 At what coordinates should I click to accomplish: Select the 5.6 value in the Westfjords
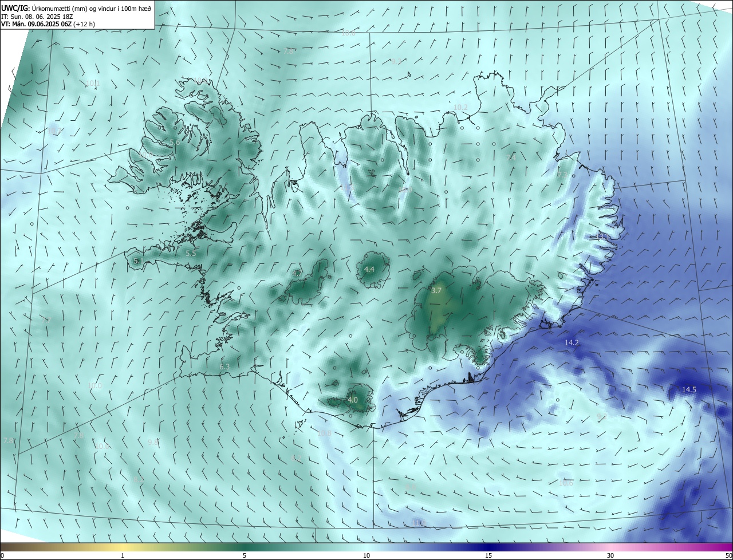click(175, 142)
